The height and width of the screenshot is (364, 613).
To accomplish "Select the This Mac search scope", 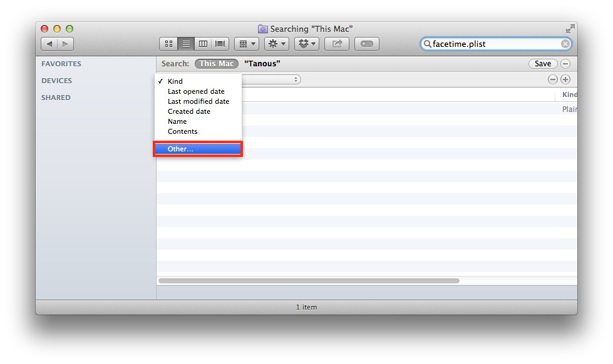I will tap(217, 64).
